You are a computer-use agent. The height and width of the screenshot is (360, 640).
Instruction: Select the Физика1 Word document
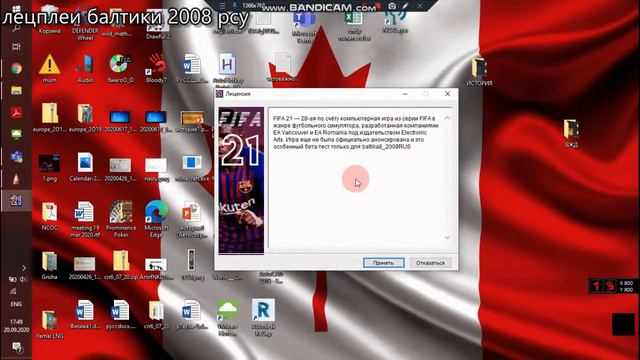coord(84,315)
